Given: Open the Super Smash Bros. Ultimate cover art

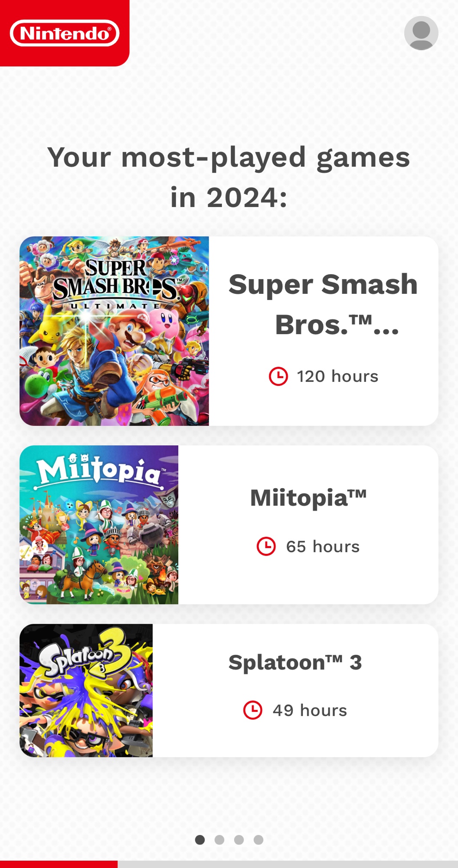Looking at the screenshot, I should [x=114, y=331].
